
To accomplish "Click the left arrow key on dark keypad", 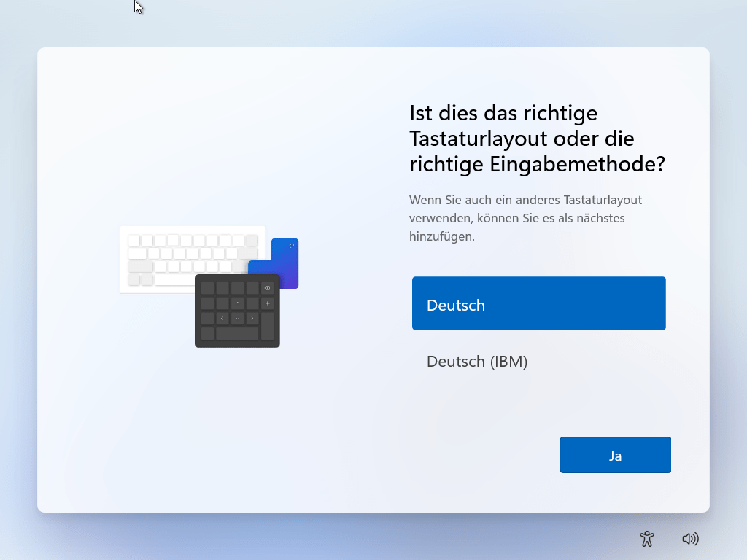I will (x=222, y=319).
